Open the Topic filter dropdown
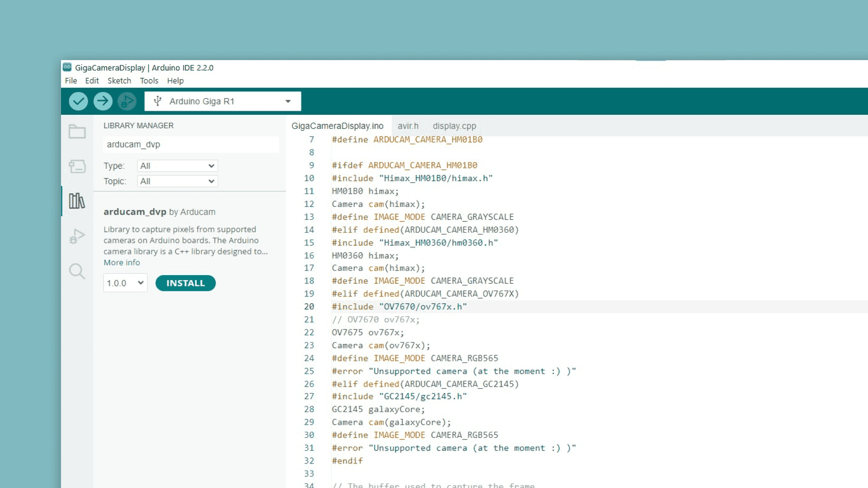This screenshot has width=868, height=488. click(177, 181)
